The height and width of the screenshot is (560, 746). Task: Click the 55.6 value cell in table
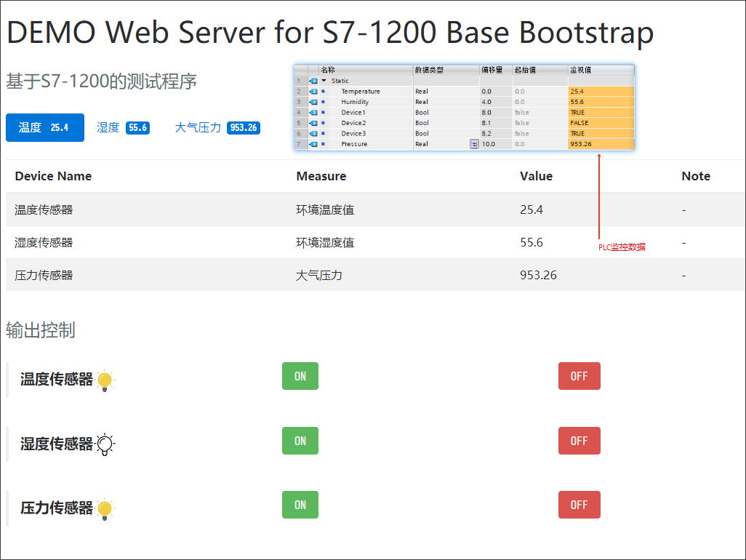pos(532,243)
